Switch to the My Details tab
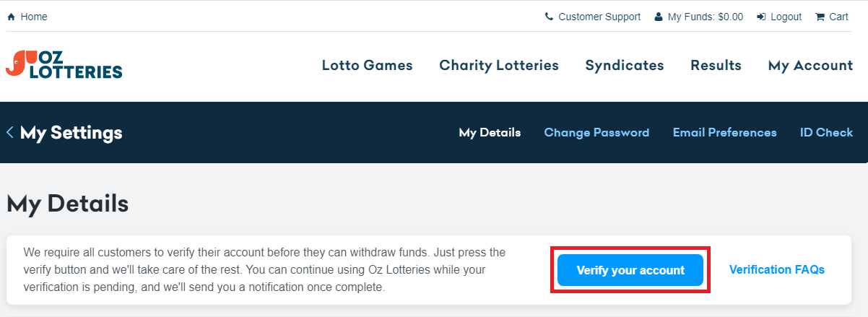Screen dimensions: 868x317 click(490, 132)
